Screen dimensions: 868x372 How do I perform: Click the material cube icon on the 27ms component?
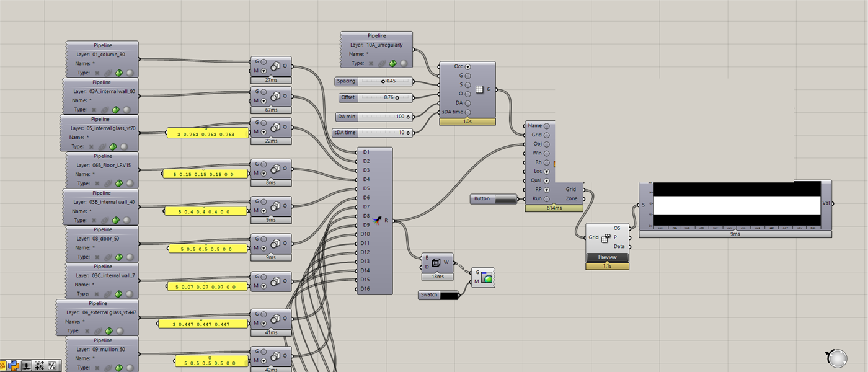tap(277, 66)
